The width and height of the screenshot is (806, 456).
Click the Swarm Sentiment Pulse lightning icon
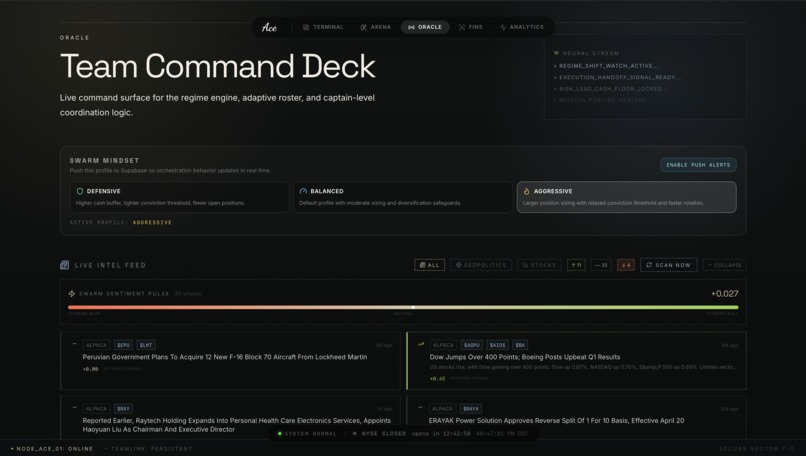(x=72, y=294)
